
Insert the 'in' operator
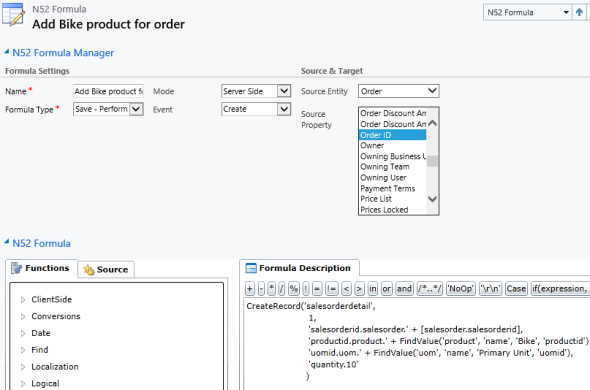coord(373,289)
